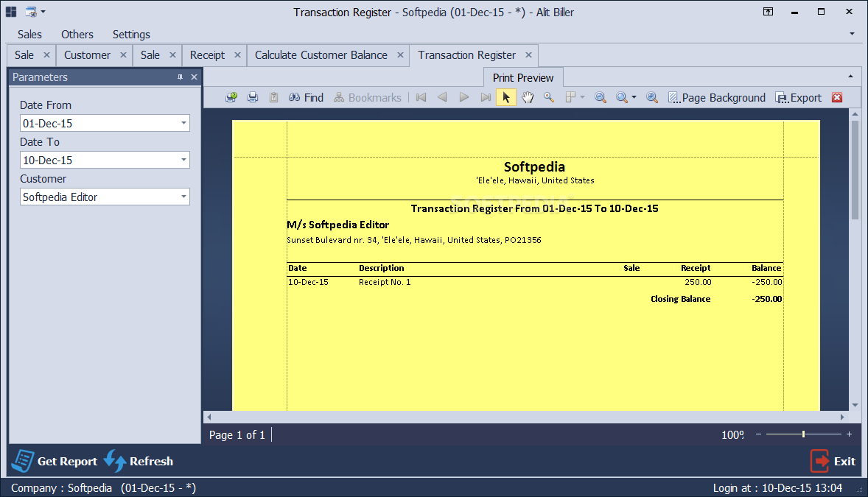This screenshot has height=497, width=868.
Task: Open the multiple pages dropdown arrow
Action: click(x=582, y=97)
